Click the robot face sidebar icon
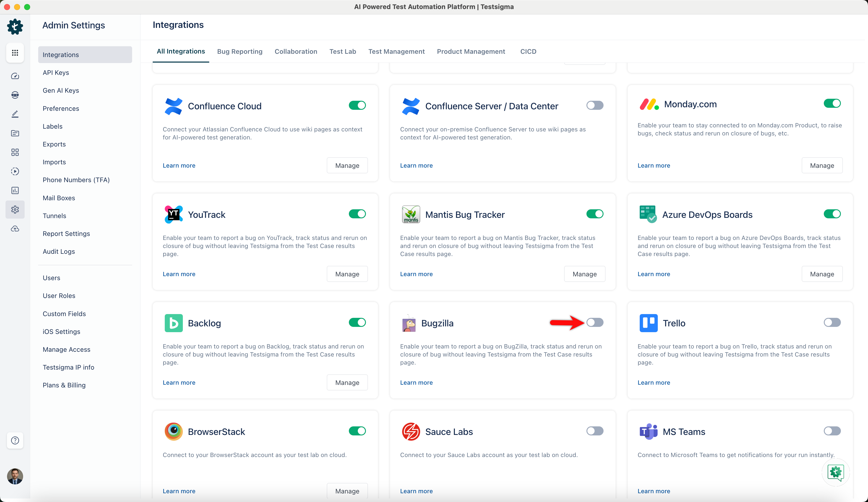Screen dimensions: 868x502 (15, 95)
